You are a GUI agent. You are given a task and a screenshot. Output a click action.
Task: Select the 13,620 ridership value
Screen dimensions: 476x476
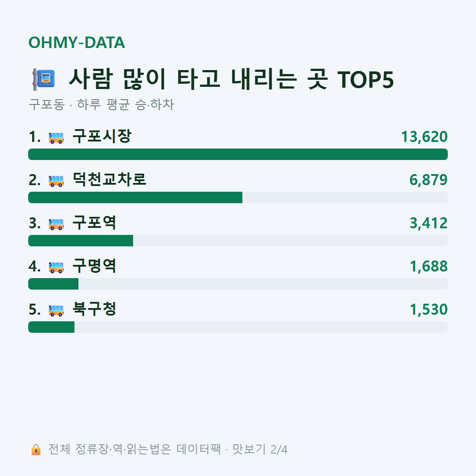pos(424,137)
